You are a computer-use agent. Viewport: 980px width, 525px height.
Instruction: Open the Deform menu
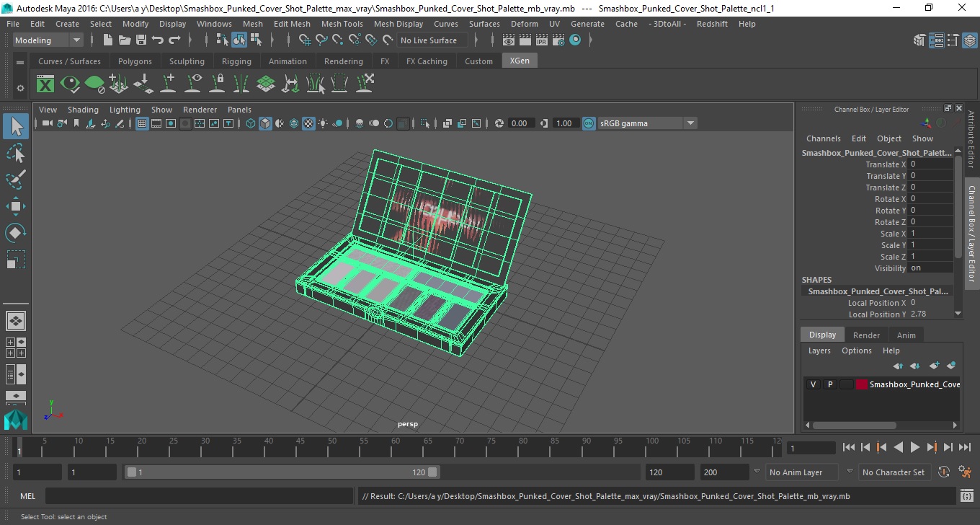524,24
